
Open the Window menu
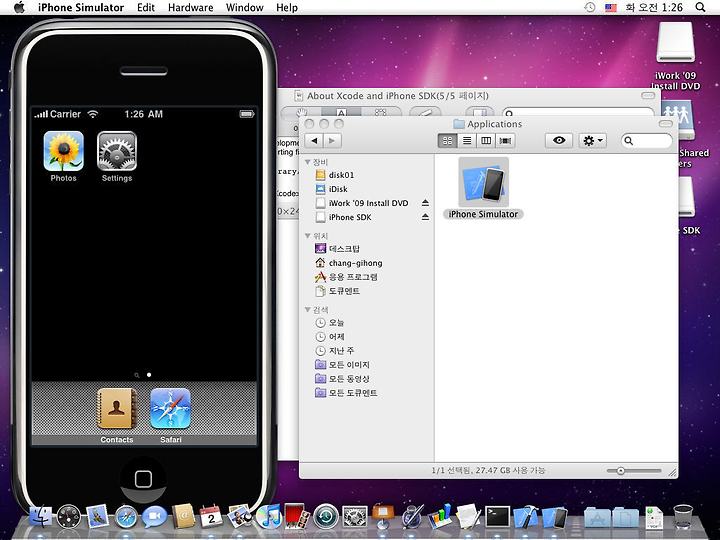pos(245,7)
